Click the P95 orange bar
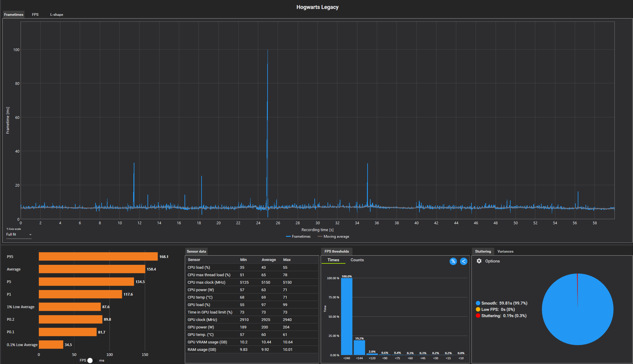The width and height of the screenshot is (633, 364). [98, 257]
